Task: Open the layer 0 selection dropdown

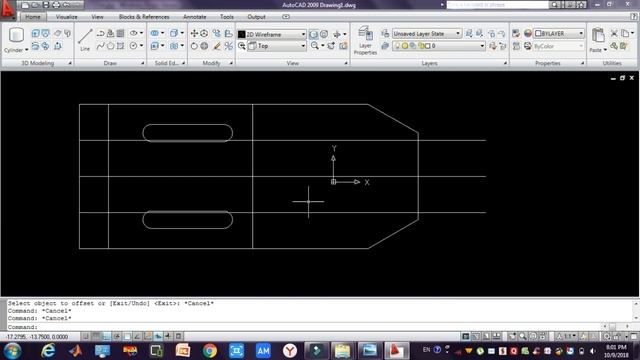Action: click(x=439, y=46)
